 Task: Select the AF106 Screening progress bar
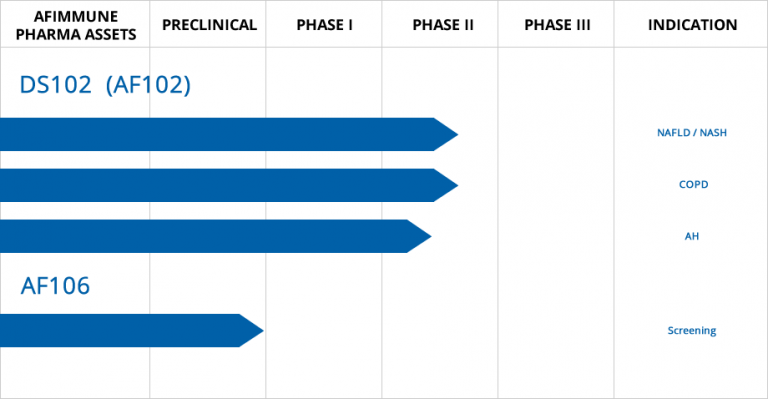point(132,330)
